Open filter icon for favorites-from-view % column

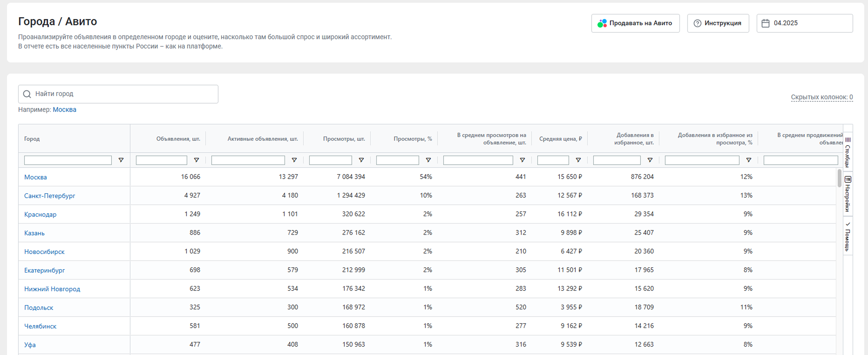tap(749, 160)
